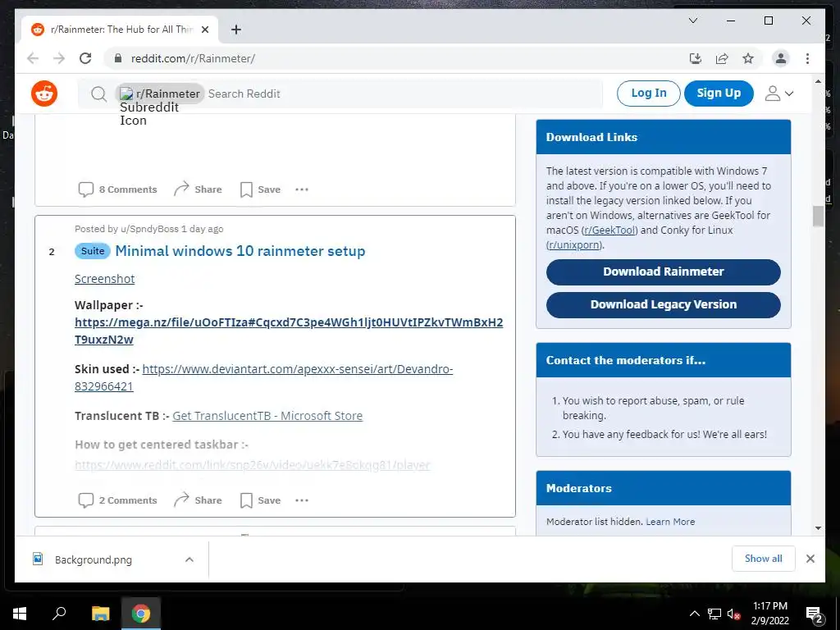Click the page vertical scrollbar thumb
The image size is (840, 630).
click(x=818, y=217)
